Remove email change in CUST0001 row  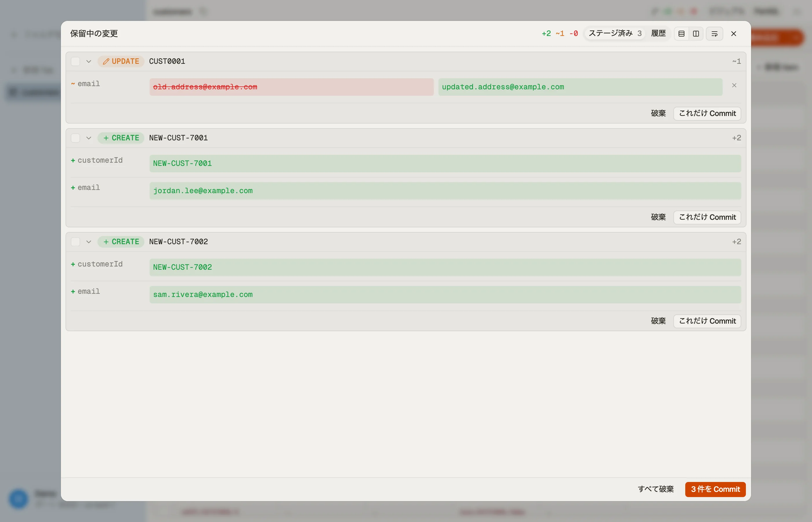[734, 86]
